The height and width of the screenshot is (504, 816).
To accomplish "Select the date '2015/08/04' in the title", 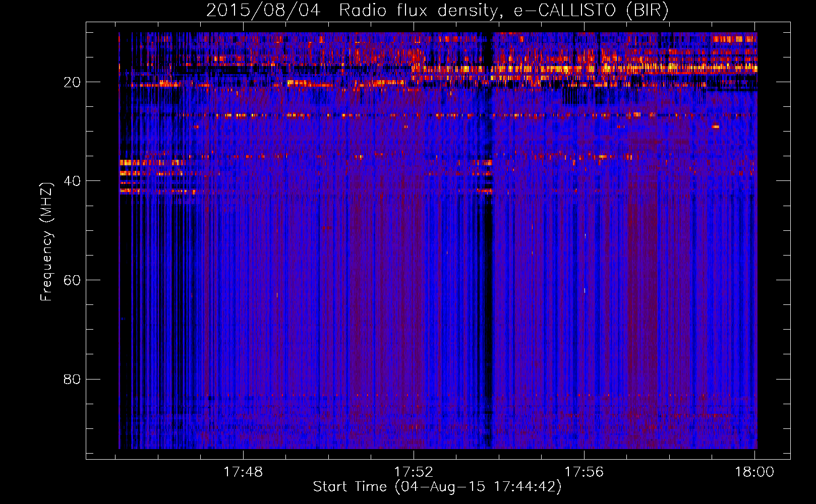I will [263, 11].
